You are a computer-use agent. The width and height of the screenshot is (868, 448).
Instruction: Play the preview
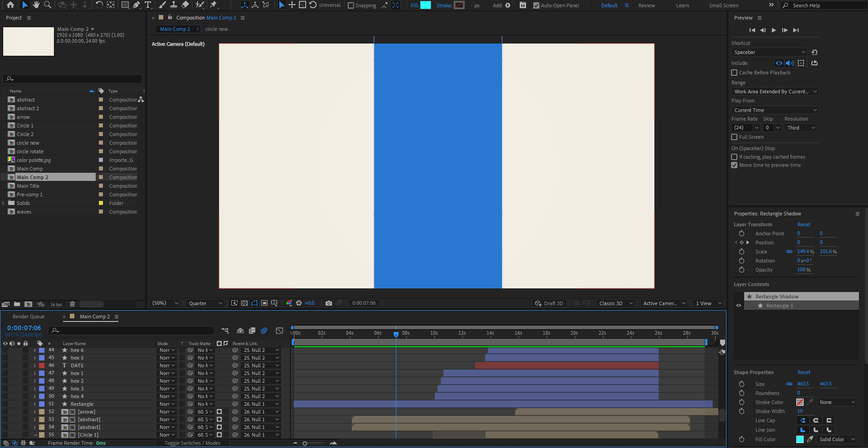tap(774, 30)
